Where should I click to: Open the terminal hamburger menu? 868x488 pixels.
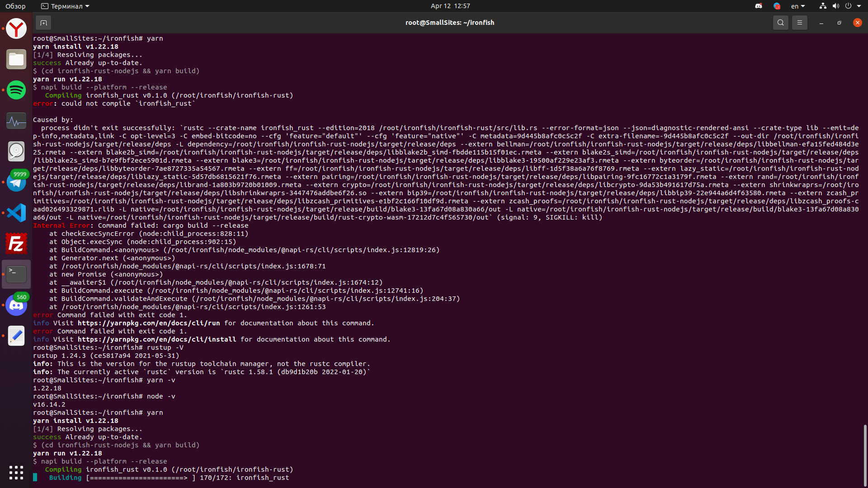coord(799,23)
